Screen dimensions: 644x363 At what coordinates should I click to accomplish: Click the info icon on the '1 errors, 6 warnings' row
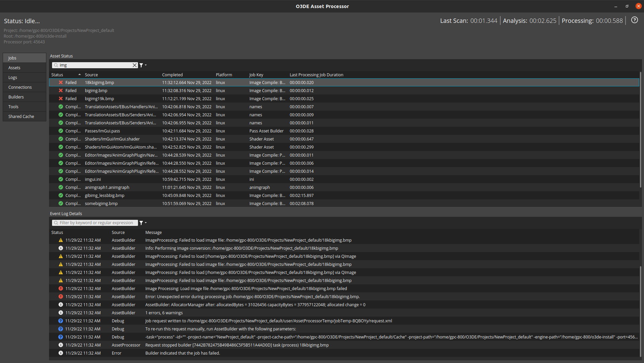click(60, 313)
